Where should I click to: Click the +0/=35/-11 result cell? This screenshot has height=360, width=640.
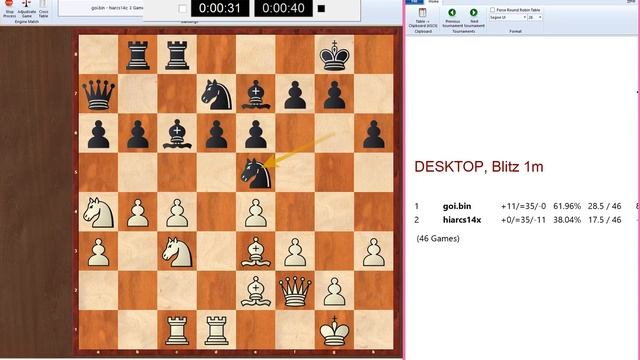pos(523,220)
